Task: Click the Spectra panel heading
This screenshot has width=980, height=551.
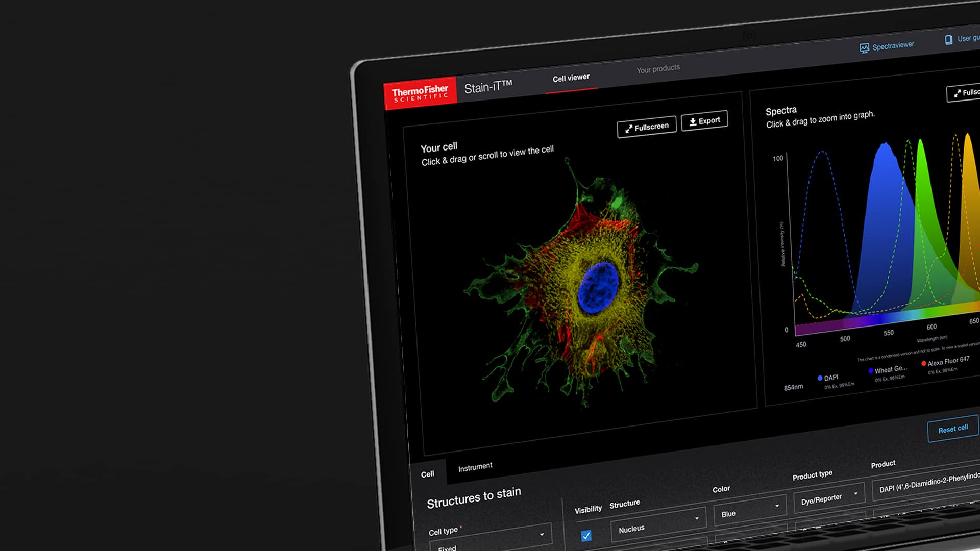Action: [781, 111]
